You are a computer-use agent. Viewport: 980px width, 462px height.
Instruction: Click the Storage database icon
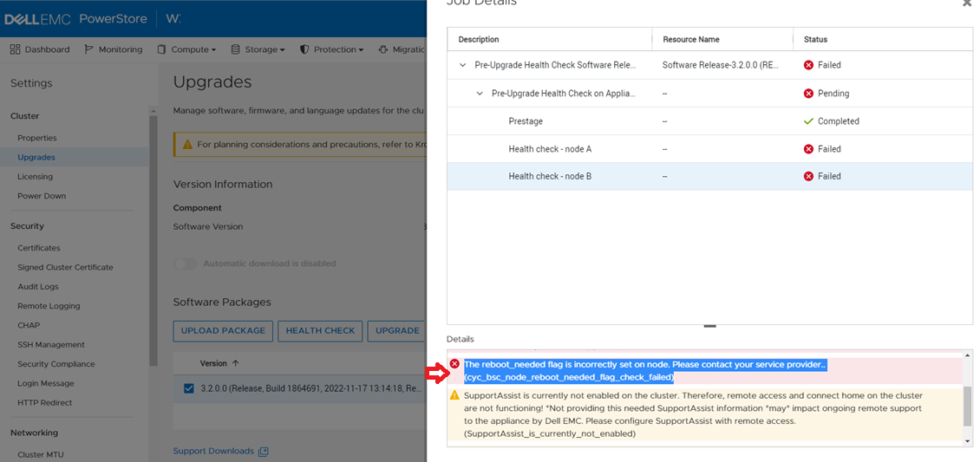coord(235,49)
